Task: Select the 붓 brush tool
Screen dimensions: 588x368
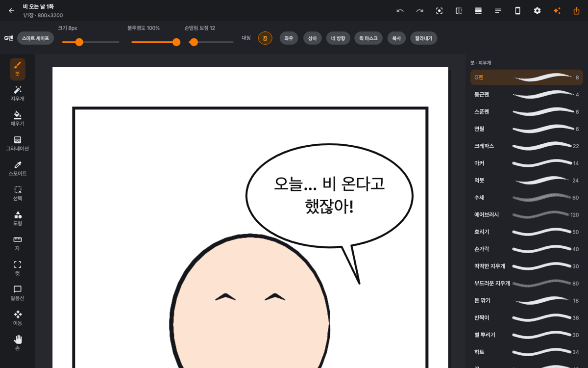Action: pyautogui.click(x=18, y=69)
